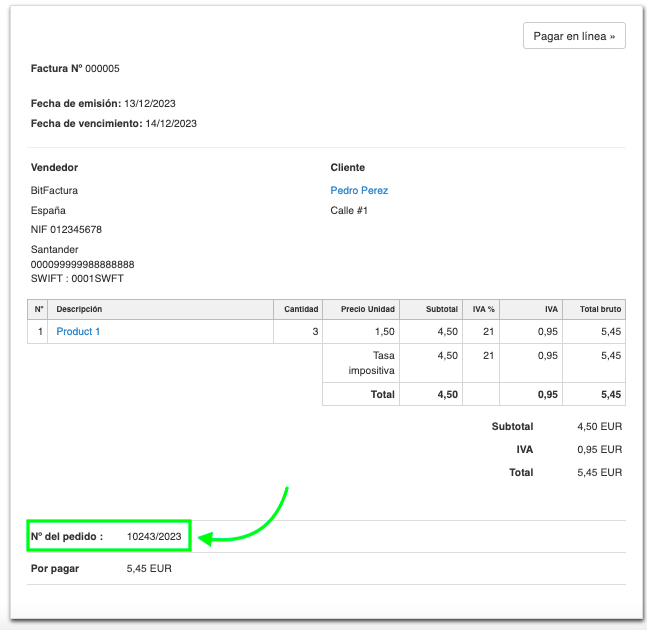Click the order number 10243/2023
The width and height of the screenshot is (647, 630).
[x=154, y=537]
